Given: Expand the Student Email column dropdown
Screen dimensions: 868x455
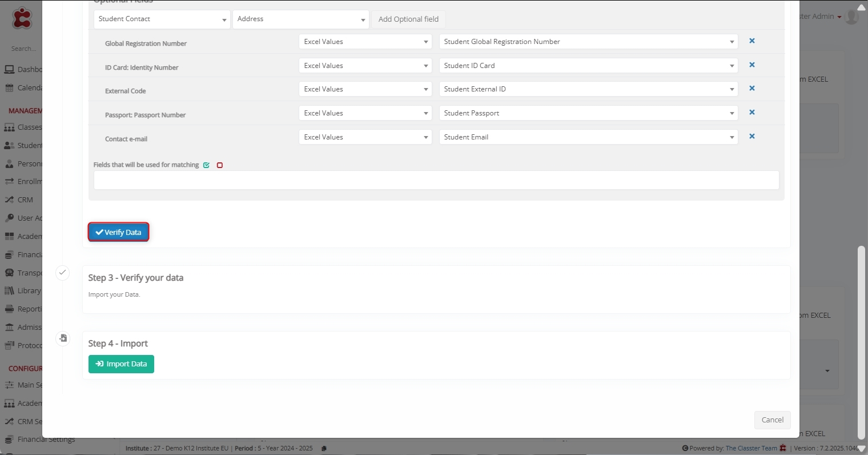Looking at the screenshot, I should (588, 137).
